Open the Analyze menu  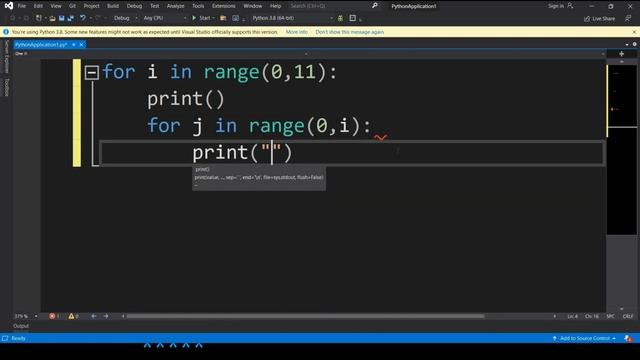click(x=176, y=6)
